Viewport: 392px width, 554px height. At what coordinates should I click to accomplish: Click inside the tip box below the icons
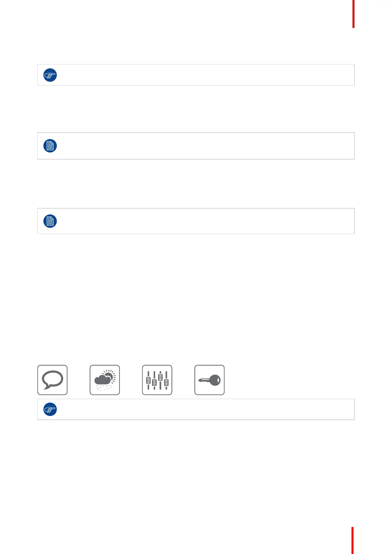tap(196, 409)
